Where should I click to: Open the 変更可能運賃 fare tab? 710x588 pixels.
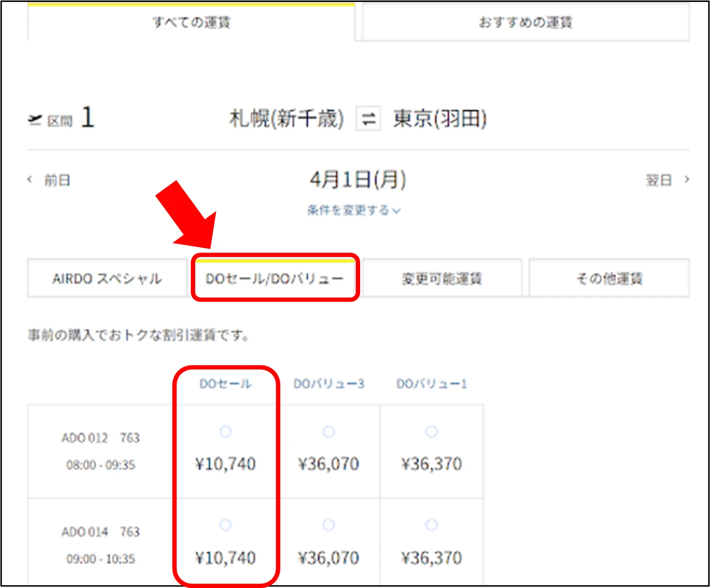442,278
